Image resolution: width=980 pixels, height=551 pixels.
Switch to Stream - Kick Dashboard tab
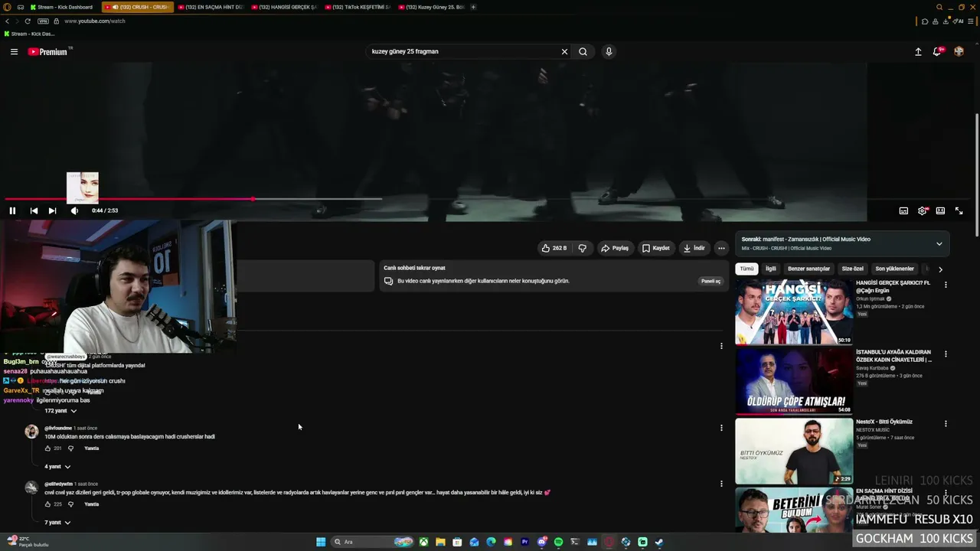tap(63, 7)
